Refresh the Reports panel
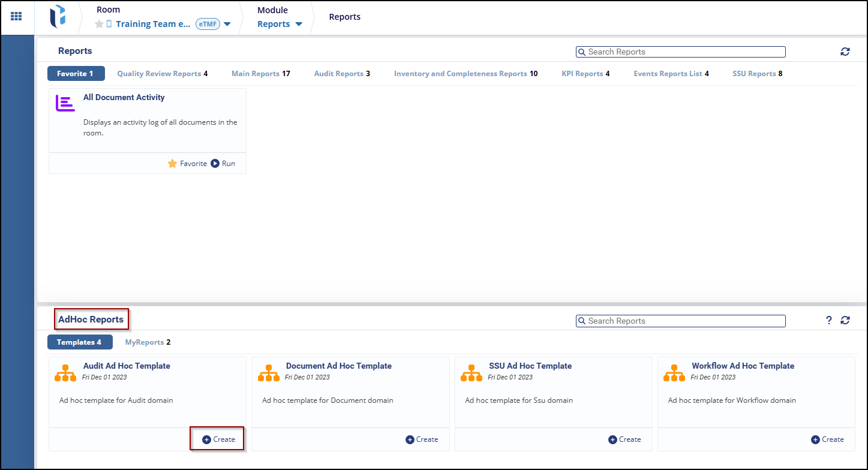Image resolution: width=868 pixels, height=470 pixels. (845, 52)
